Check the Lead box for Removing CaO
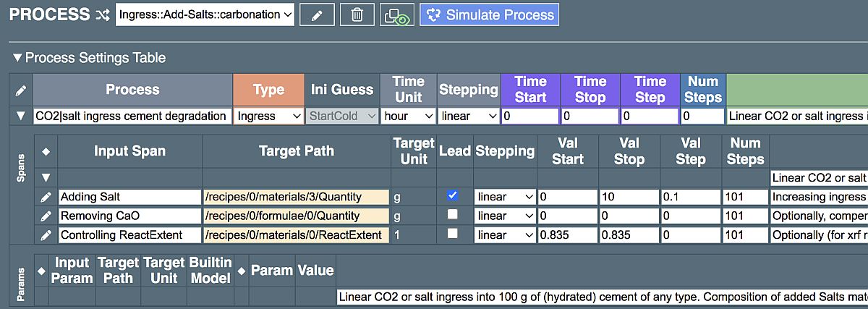 point(453,215)
